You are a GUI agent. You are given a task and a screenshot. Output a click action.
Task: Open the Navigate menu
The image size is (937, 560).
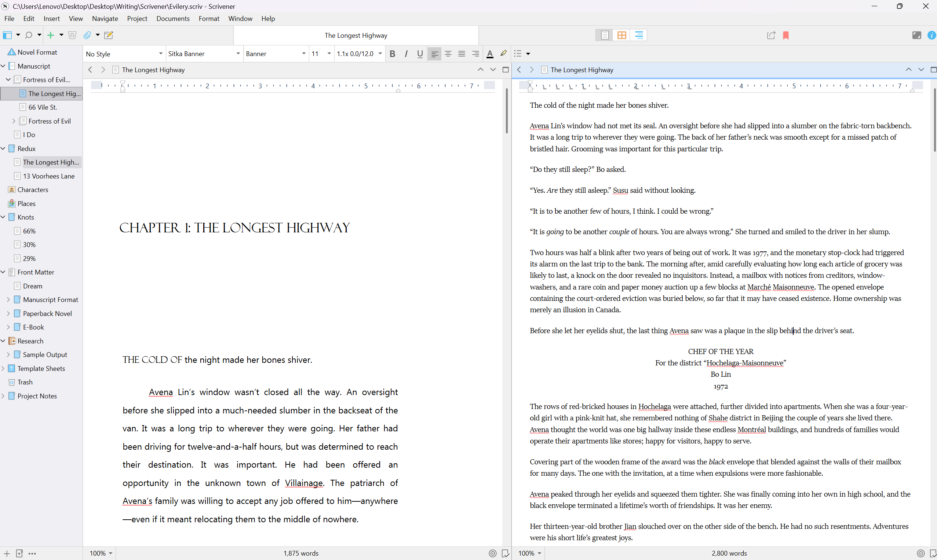coord(105,18)
